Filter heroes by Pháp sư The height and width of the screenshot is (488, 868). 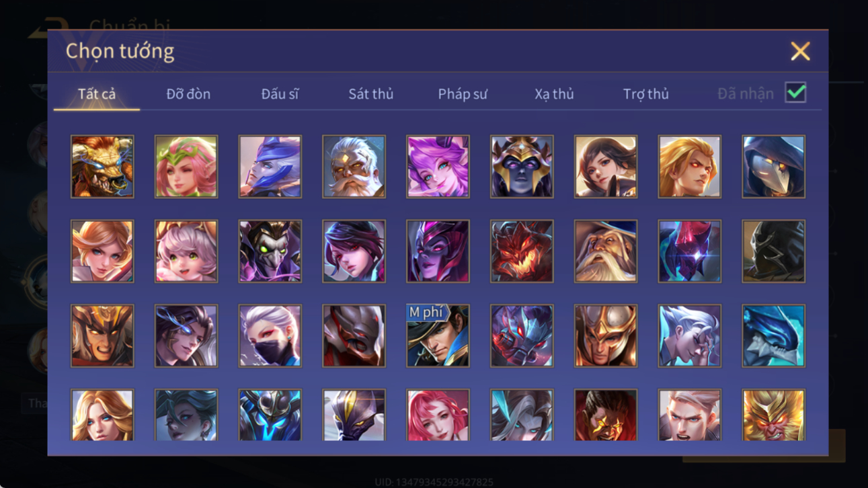click(462, 94)
